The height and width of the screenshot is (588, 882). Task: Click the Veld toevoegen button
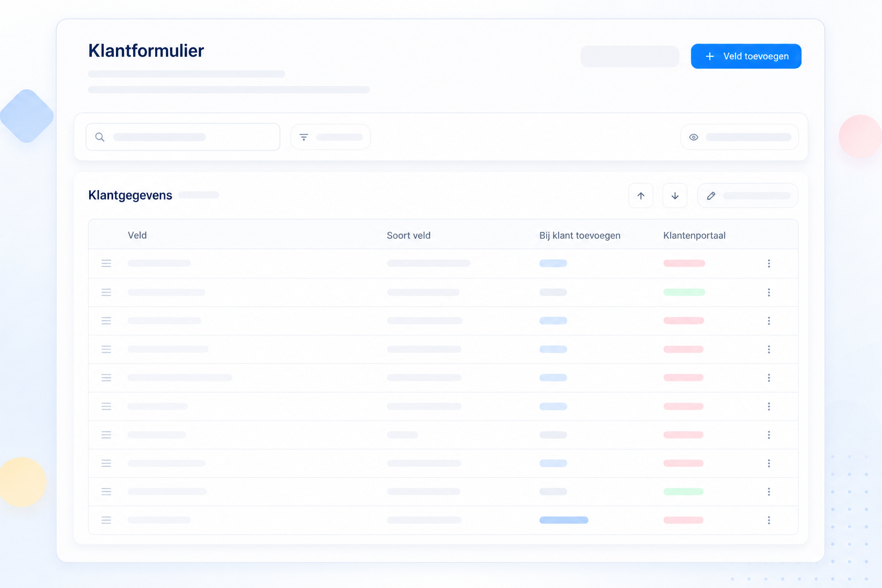[x=746, y=56]
